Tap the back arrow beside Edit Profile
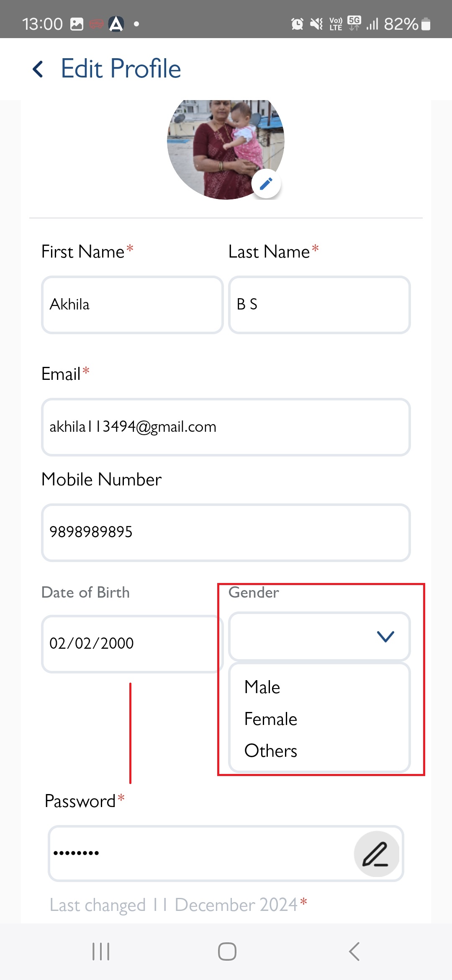This screenshot has height=980, width=452. click(38, 69)
